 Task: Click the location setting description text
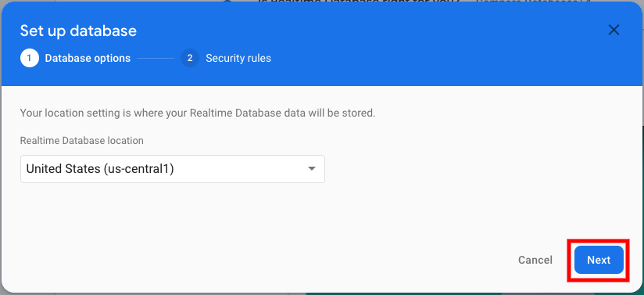tap(198, 113)
